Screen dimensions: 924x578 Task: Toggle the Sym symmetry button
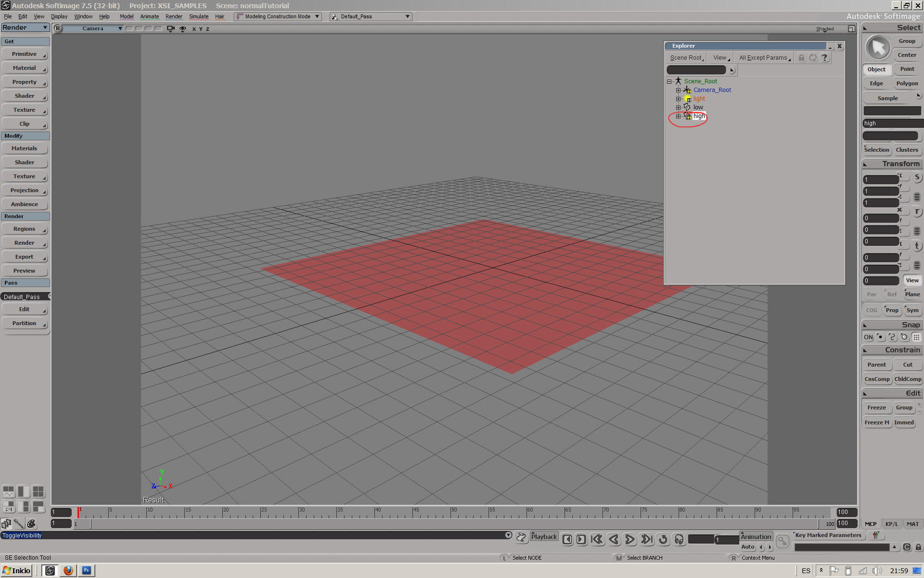912,310
